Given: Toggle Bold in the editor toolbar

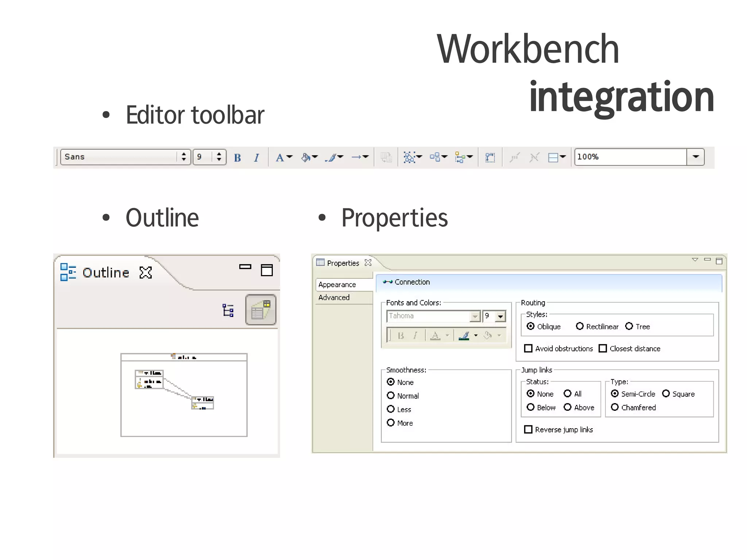Looking at the screenshot, I should coord(237,158).
